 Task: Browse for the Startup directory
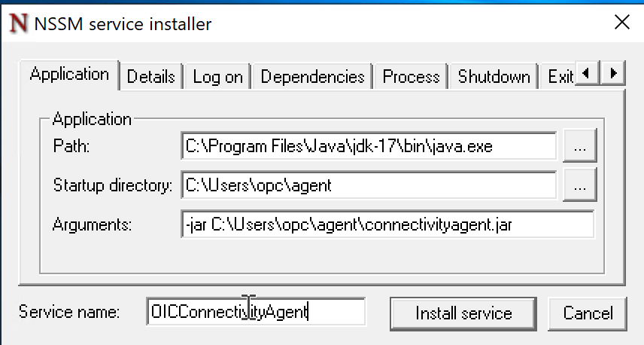point(579,185)
